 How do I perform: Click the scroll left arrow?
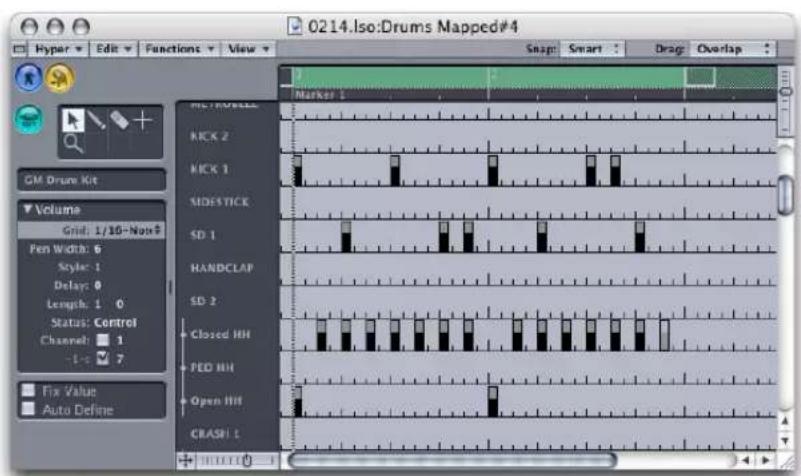click(x=745, y=460)
